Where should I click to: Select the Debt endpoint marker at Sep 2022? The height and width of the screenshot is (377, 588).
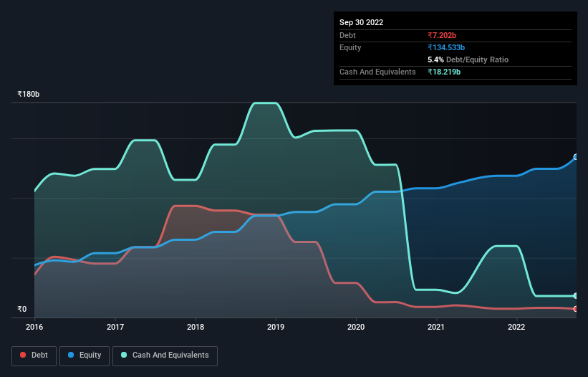pos(576,309)
